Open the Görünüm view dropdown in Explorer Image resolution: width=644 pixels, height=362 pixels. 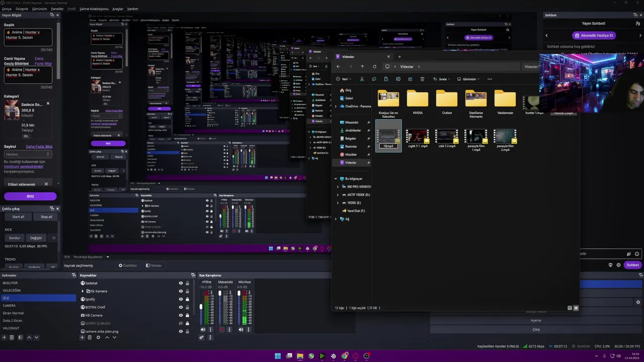tap(468, 79)
